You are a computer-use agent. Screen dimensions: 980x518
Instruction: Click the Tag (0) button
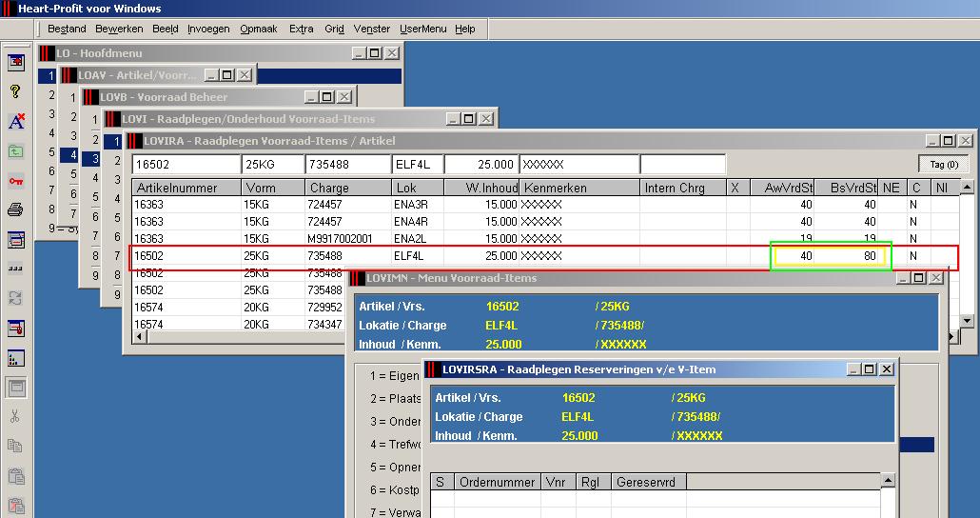944,165
